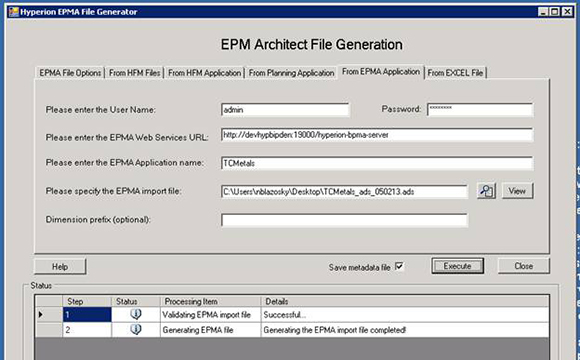Select the row arrow indicator for step 1
The width and height of the screenshot is (580, 360).
(x=41, y=314)
